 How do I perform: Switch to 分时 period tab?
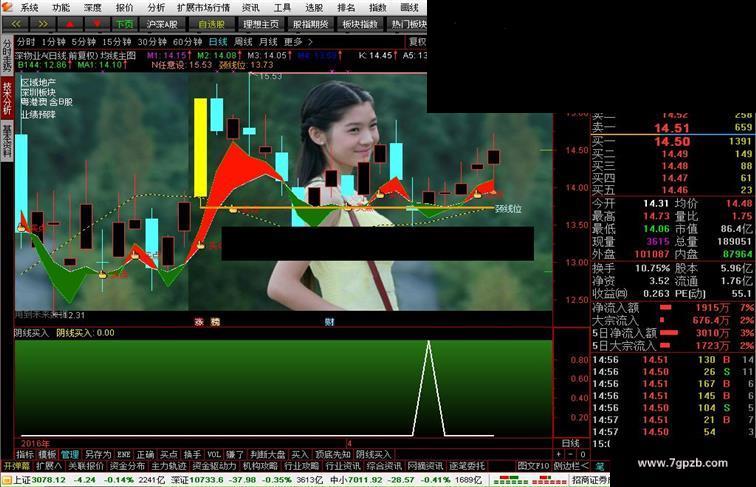click(26, 42)
